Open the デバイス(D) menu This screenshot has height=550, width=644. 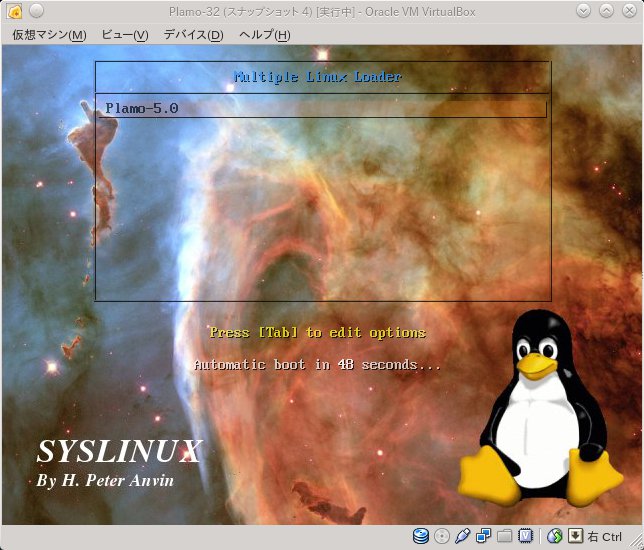pos(193,35)
